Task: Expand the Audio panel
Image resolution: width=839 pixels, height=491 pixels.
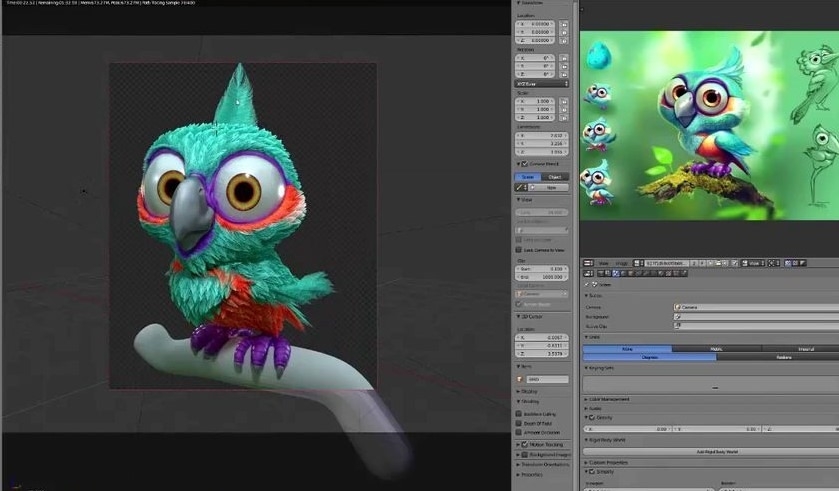Action: coord(586,408)
